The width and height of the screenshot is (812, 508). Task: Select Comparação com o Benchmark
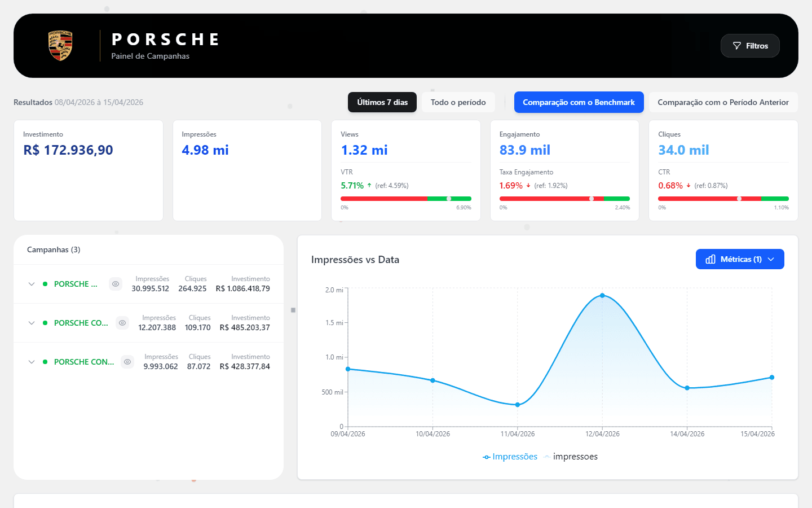tap(579, 102)
